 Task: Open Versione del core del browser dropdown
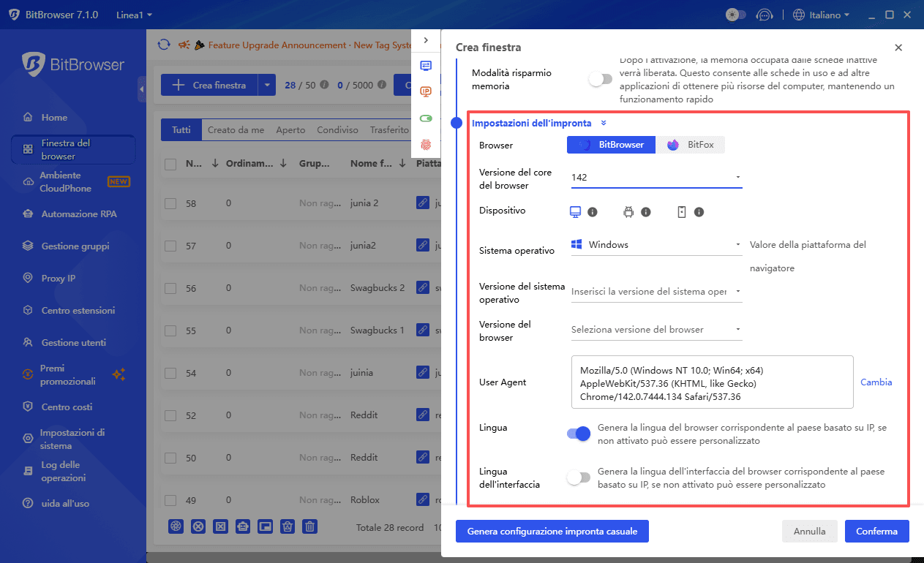coord(656,177)
